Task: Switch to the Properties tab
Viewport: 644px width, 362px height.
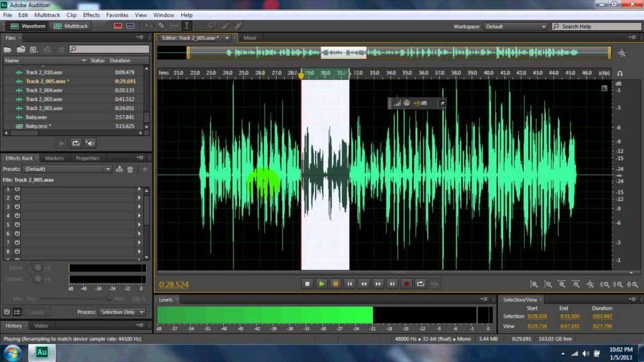Action: [87, 158]
